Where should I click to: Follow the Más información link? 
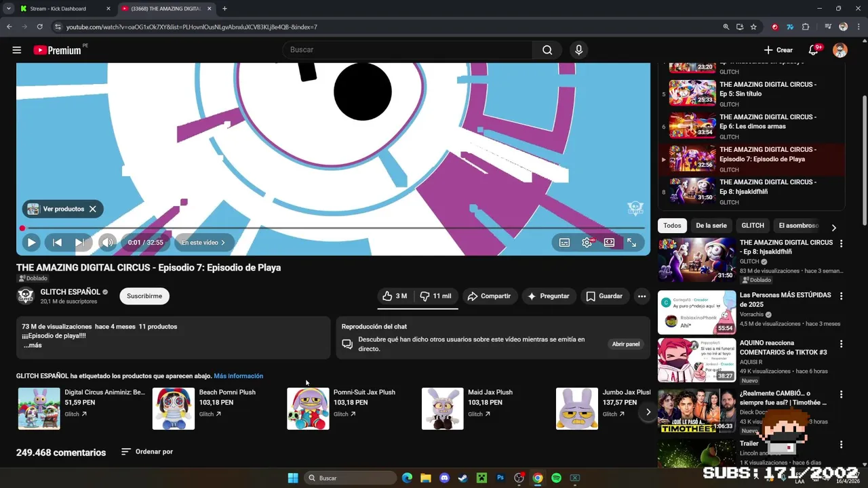(239, 376)
